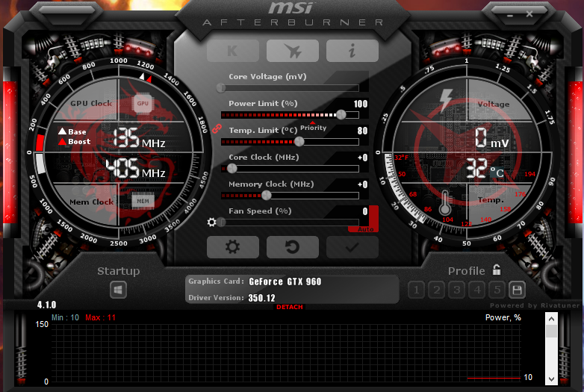Click the Power Limit slider handle
This screenshot has width=584, height=392.
pyautogui.click(x=341, y=115)
